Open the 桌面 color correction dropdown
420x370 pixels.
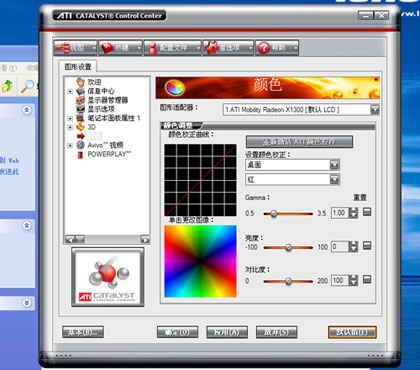pyautogui.click(x=292, y=165)
